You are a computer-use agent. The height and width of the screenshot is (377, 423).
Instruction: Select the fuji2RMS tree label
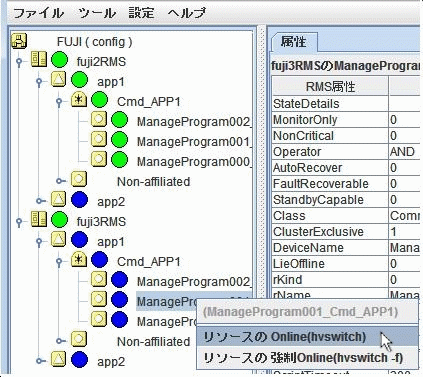(x=101, y=62)
